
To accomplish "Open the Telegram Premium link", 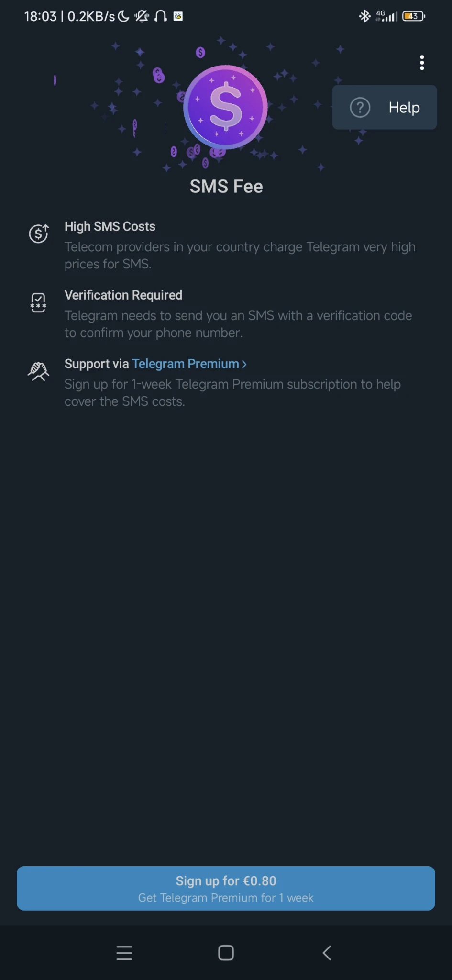I will [x=186, y=364].
